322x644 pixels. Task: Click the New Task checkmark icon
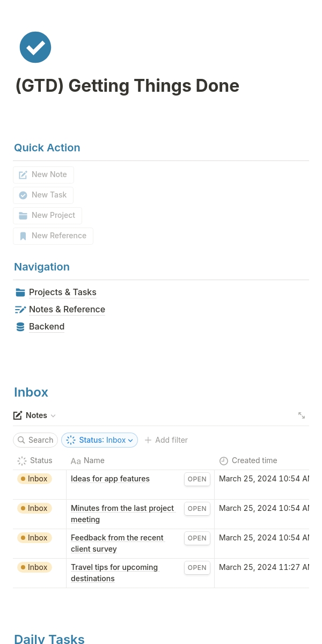(x=23, y=195)
